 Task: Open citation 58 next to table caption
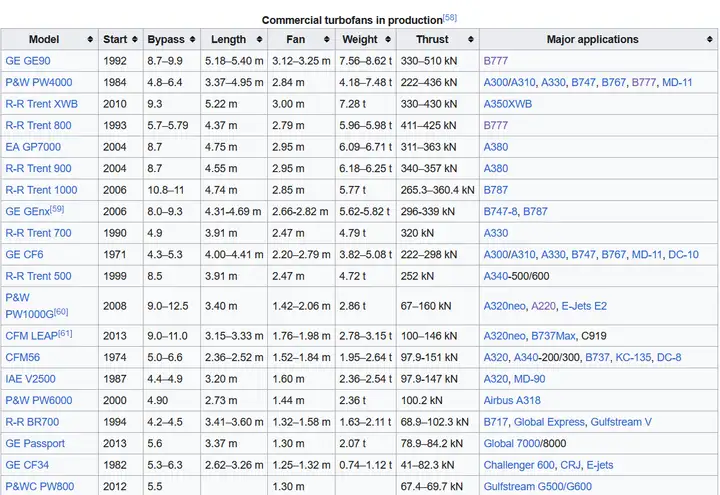pos(450,17)
